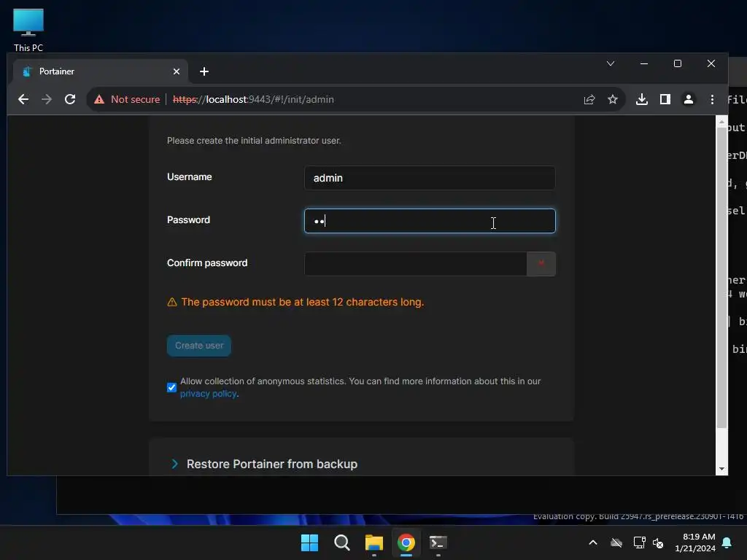Go back using browser back arrow
The height and width of the screenshot is (560, 747).
(x=23, y=99)
